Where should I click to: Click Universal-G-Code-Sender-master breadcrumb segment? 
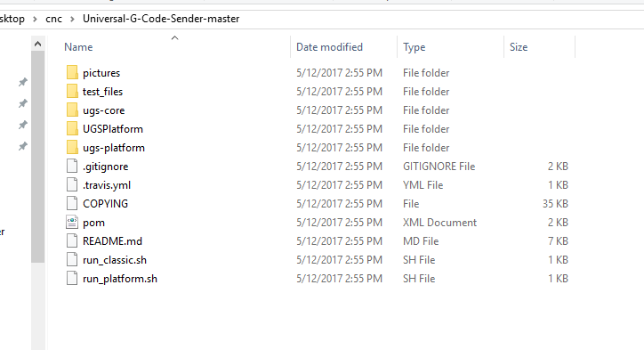coord(161,19)
